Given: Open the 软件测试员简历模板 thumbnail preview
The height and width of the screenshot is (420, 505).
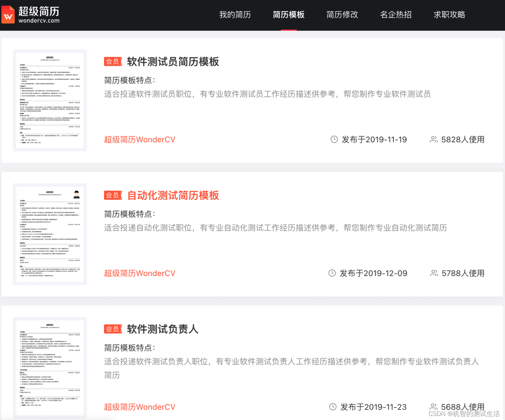Looking at the screenshot, I should pos(50,100).
